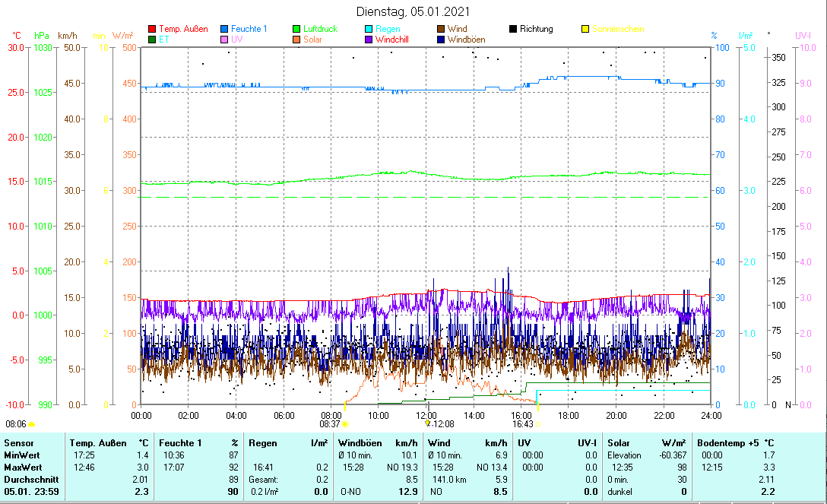827x504 pixels.
Task: Click the purple Windchill legend square
Action: [369, 39]
